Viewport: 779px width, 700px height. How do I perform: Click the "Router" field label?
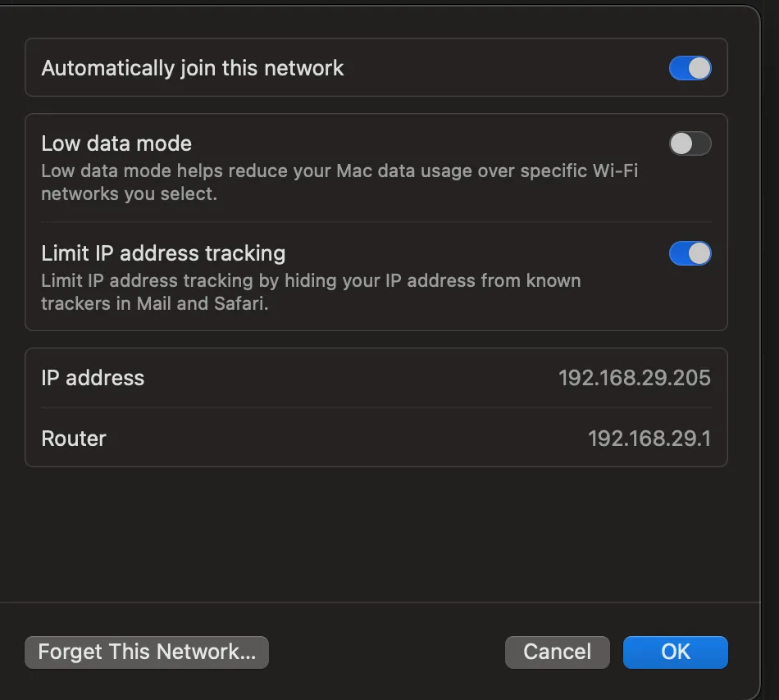coord(74,439)
